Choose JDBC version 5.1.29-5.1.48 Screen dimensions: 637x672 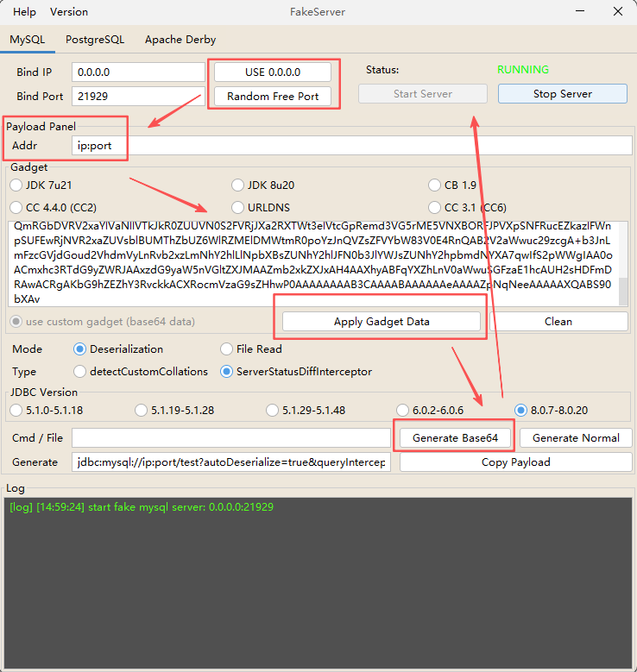click(x=273, y=410)
